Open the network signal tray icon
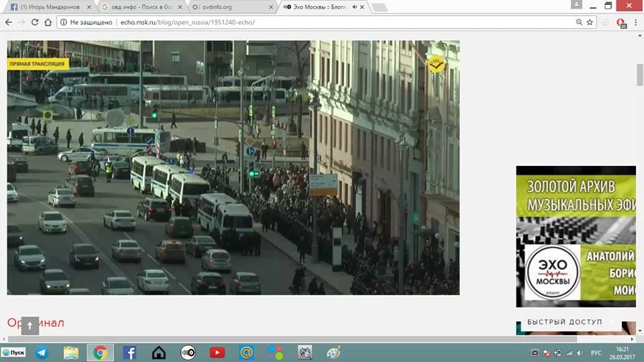This screenshot has width=644, height=362. [569, 353]
